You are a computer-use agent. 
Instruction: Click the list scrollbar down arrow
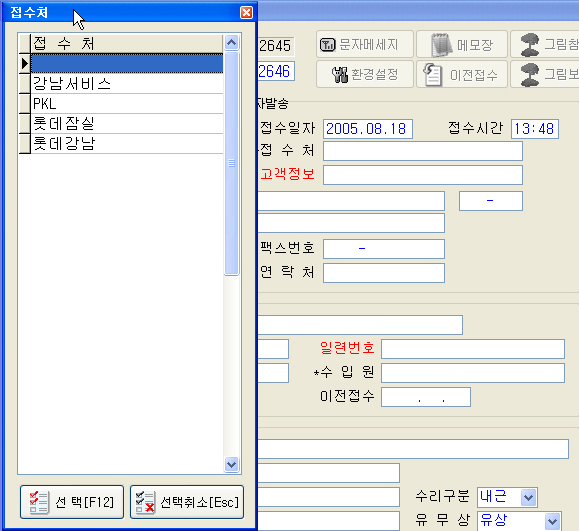232,464
